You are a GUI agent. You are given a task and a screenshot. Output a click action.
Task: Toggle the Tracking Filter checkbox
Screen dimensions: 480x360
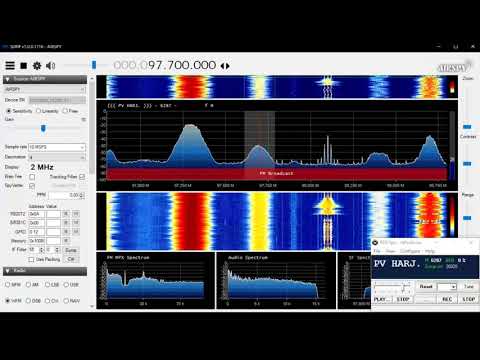pyautogui.click(x=82, y=177)
